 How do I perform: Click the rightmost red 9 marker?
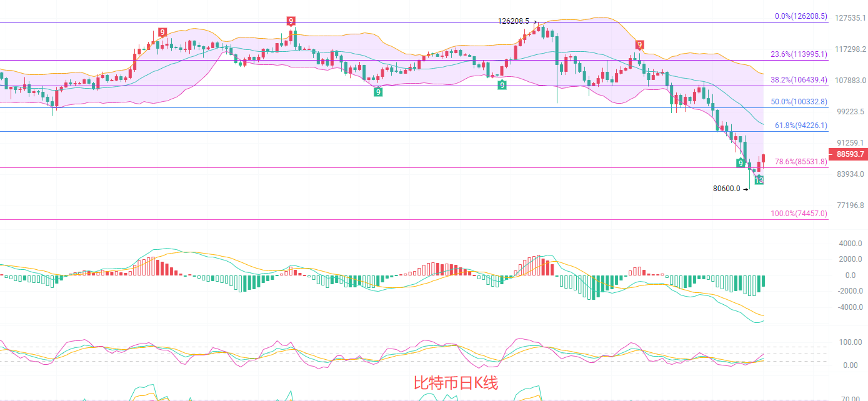coord(639,44)
